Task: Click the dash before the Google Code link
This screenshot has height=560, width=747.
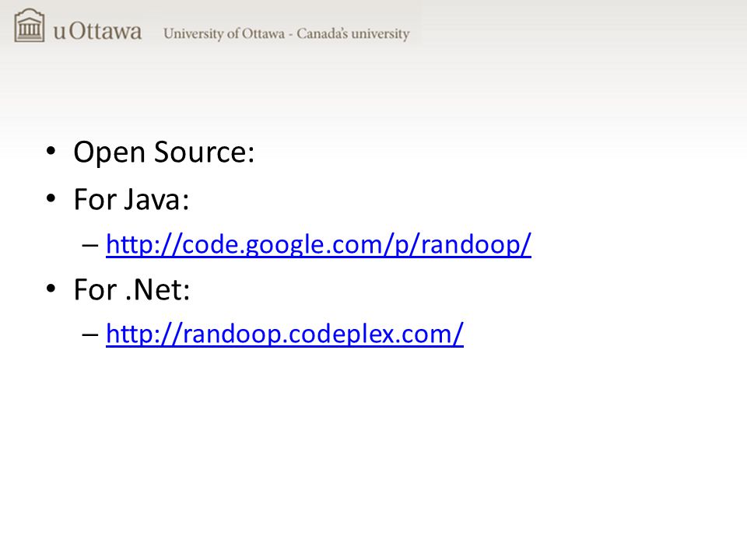Action: (90, 246)
